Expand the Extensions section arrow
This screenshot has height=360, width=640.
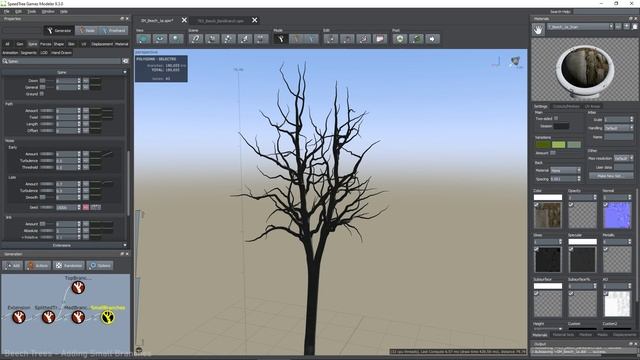tap(125, 246)
